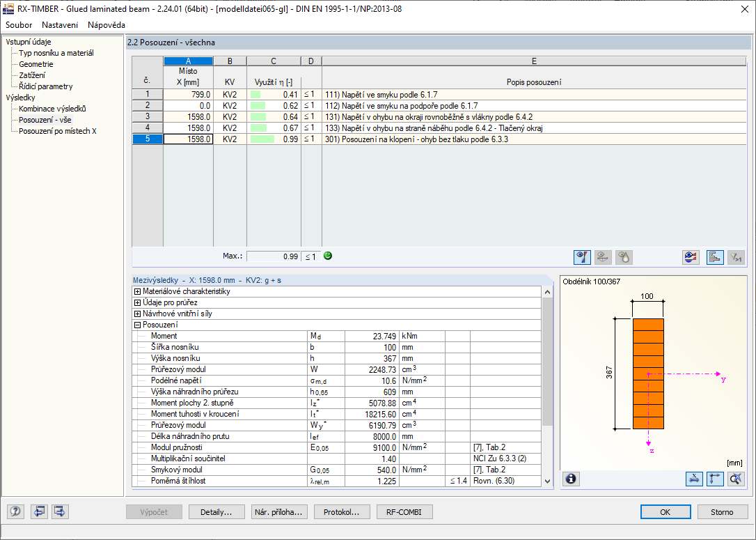Viewport: 756px width, 540px height.
Task: Select Řídicí parametry tree item
Action: [45, 86]
